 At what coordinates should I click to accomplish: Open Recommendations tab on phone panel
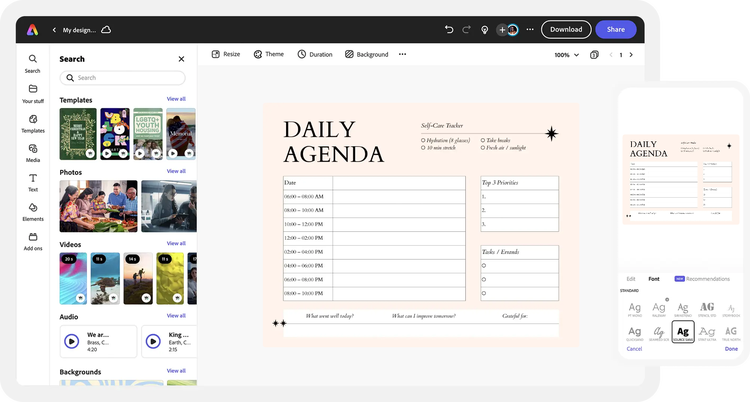pos(702,279)
